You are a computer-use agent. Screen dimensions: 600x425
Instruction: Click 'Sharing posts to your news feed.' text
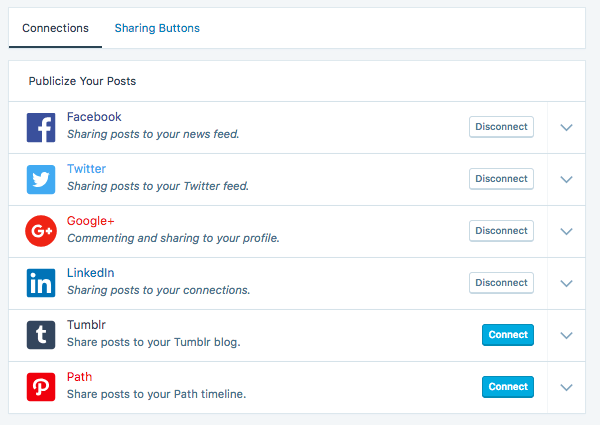pos(153,134)
